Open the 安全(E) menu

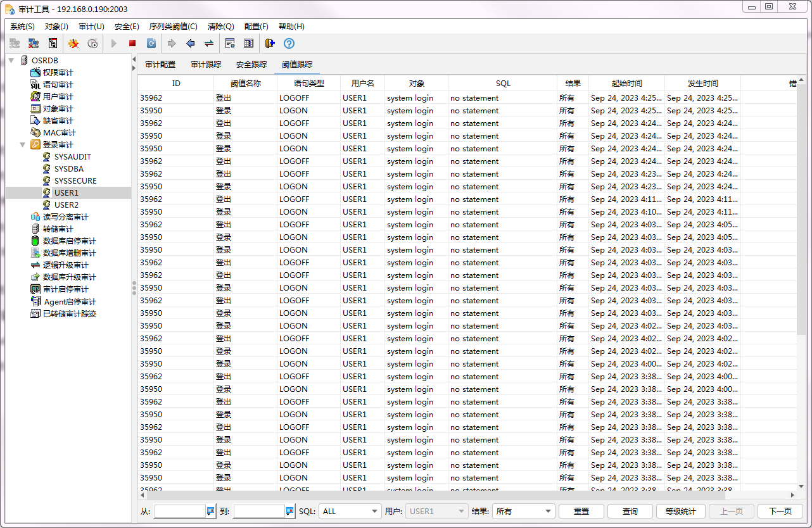pos(127,27)
